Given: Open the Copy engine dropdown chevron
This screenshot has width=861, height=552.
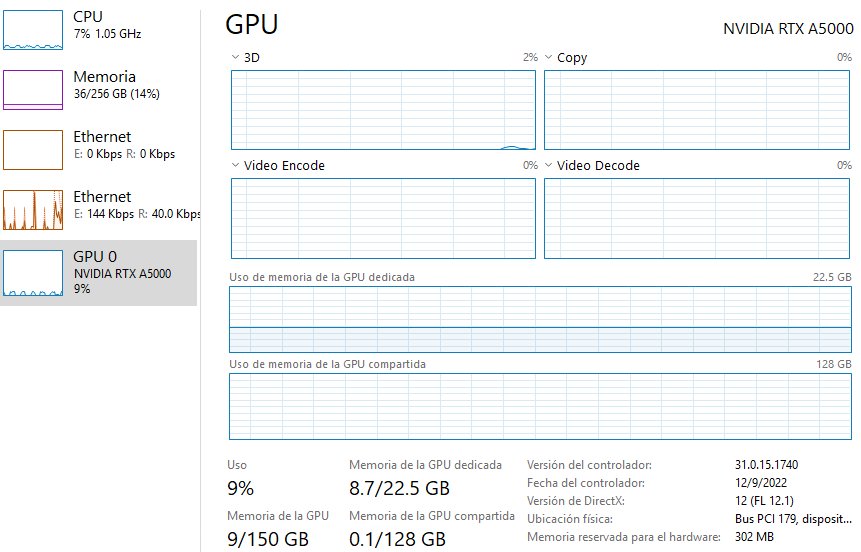Looking at the screenshot, I should [548, 58].
